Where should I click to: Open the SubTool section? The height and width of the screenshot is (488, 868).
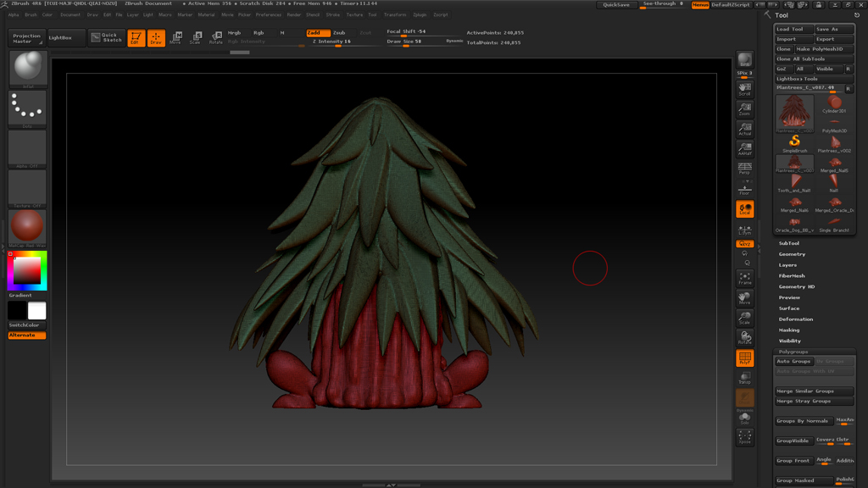788,243
